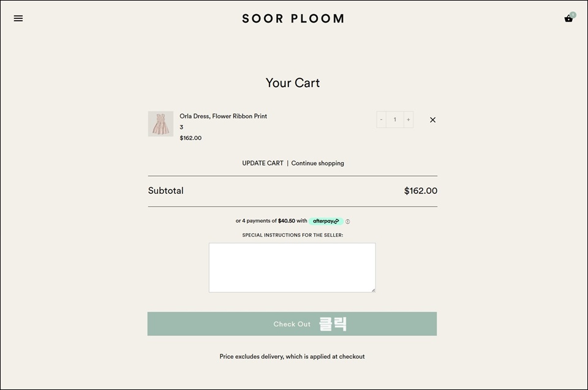Click the Afterpay logo badge
Image resolution: width=588 pixels, height=390 pixels.
326,221
